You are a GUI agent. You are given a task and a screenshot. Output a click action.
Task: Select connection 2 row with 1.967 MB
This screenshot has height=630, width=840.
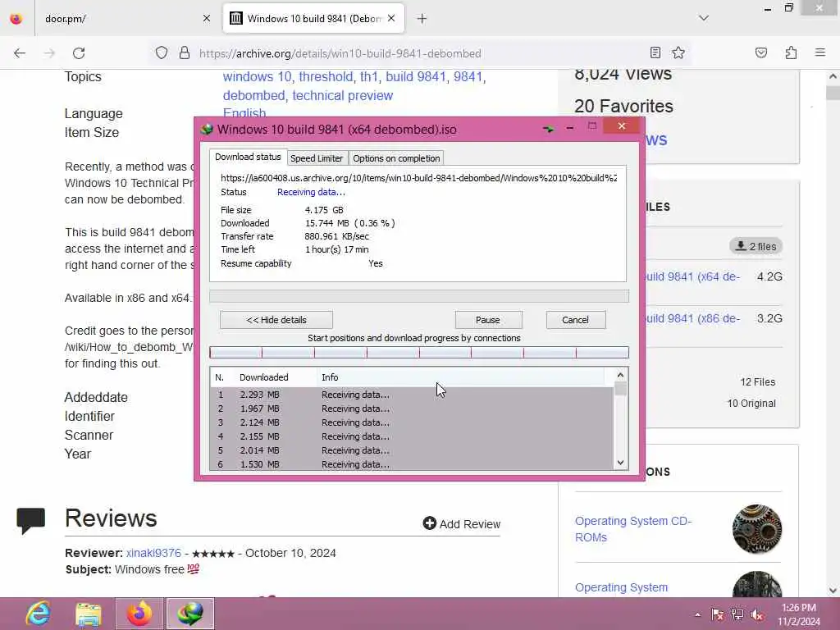pos(412,409)
